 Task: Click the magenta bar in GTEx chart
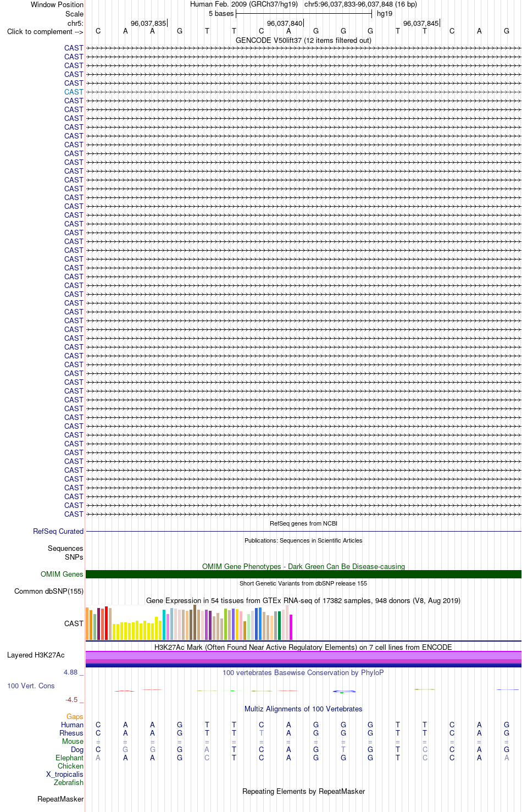[291, 627]
